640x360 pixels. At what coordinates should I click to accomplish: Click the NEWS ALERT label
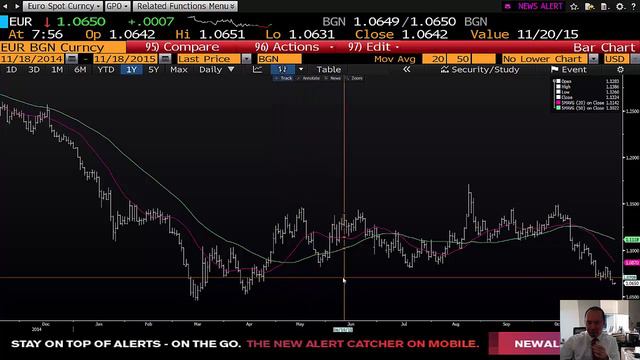pyautogui.click(x=540, y=6)
